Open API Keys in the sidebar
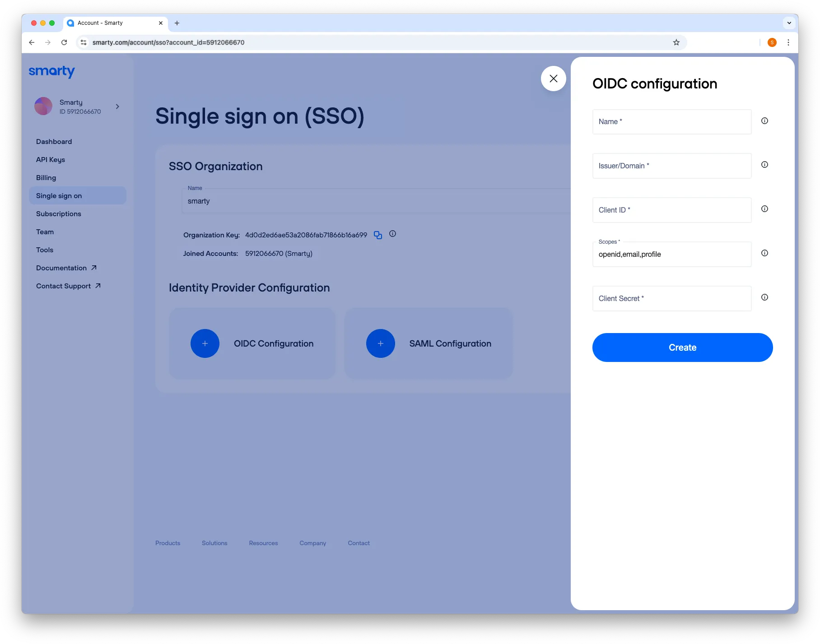Screen dimensions: 820x644 coord(51,160)
